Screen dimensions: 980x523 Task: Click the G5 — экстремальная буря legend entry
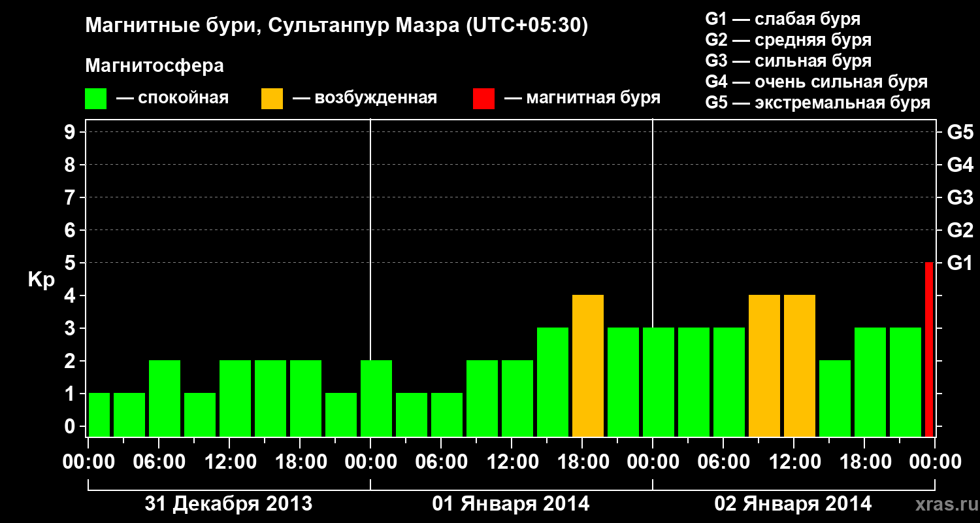(x=818, y=103)
